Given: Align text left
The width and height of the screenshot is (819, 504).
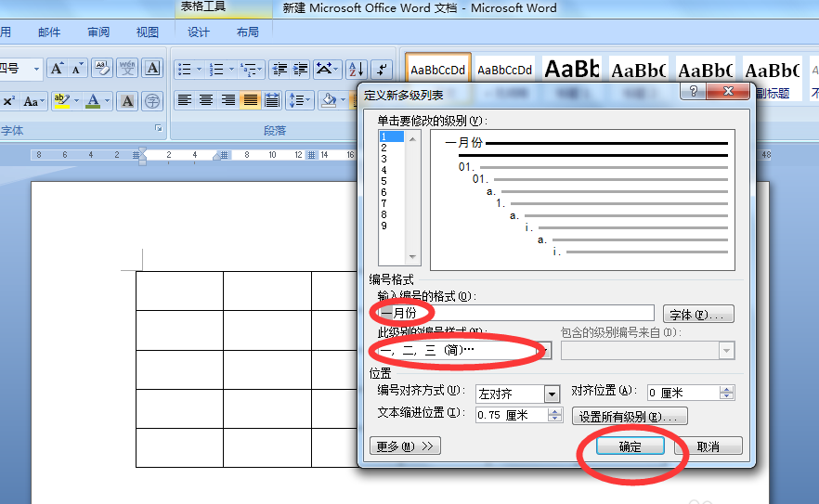Looking at the screenshot, I should pos(185,99).
